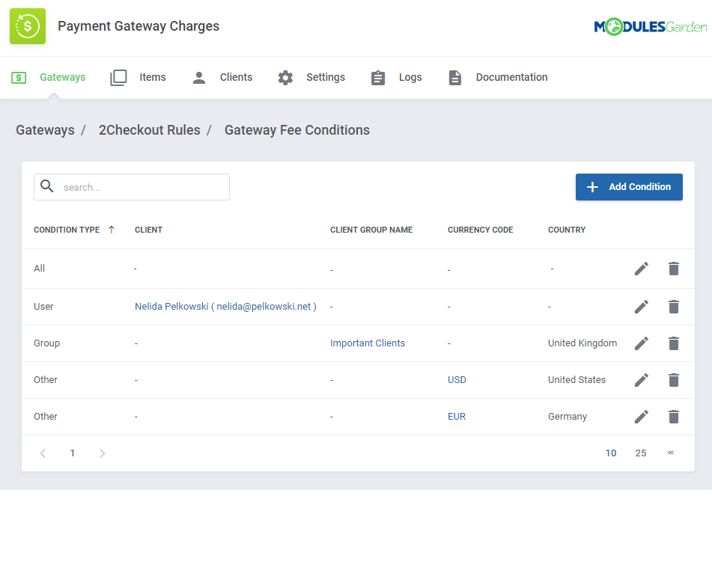Go to next page arrow
The width and height of the screenshot is (712, 588).
(x=102, y=453)
